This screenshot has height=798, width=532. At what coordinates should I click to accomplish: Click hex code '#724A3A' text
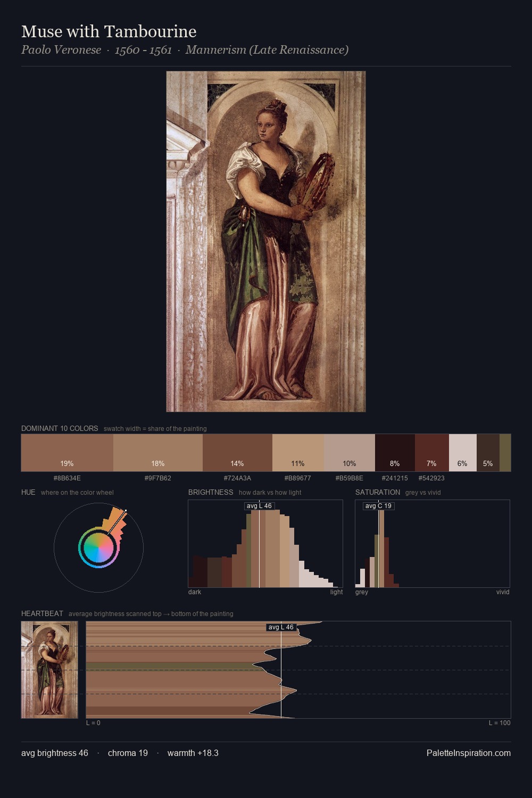[237, 478]
